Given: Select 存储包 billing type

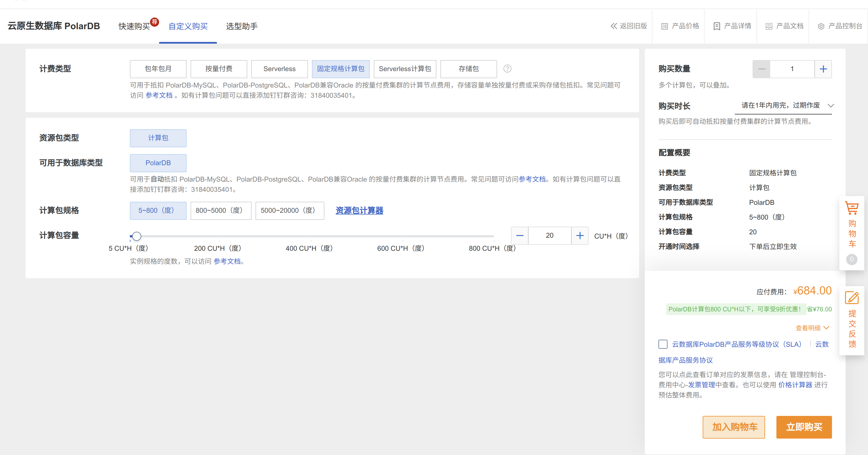Looking at the screenshot, I should coord(469,69).
